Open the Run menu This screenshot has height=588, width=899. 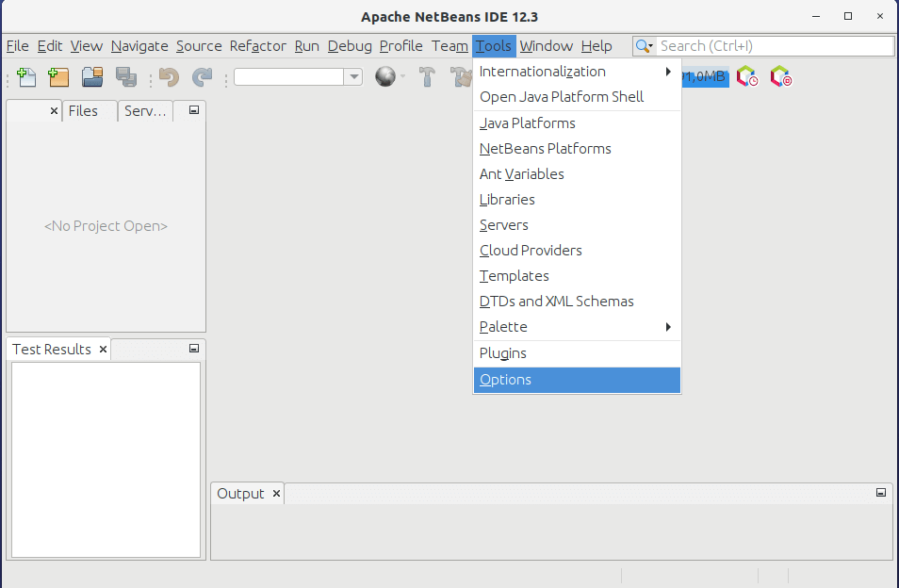(307, 46)
